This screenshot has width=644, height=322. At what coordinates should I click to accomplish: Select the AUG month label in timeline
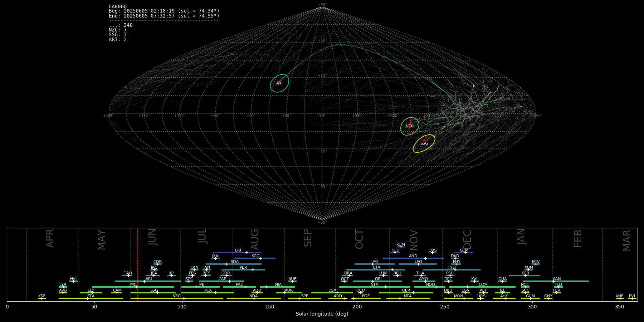coord(254,239)
